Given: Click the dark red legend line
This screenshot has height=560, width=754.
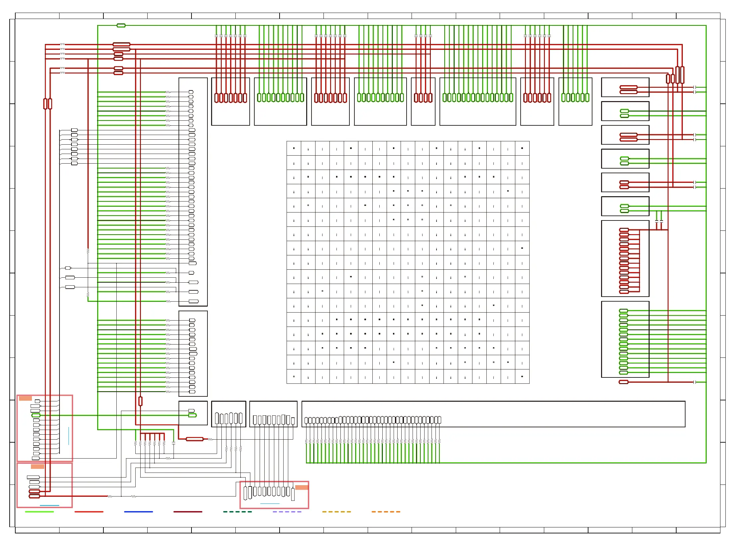Looking at the screenshot, I should 188,511.
